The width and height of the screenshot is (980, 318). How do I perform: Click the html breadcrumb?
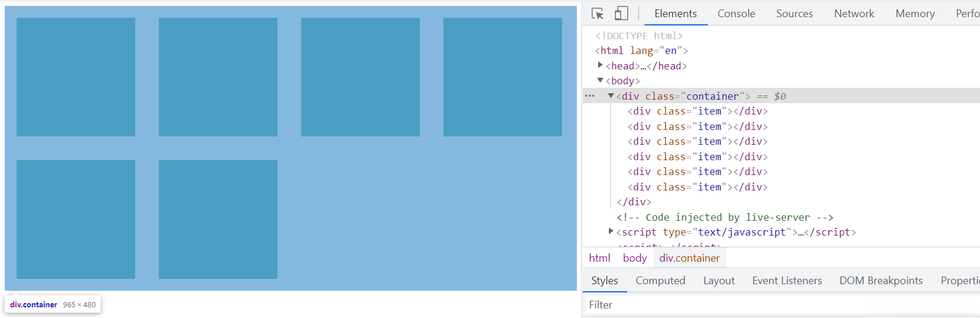coord(599,258)
